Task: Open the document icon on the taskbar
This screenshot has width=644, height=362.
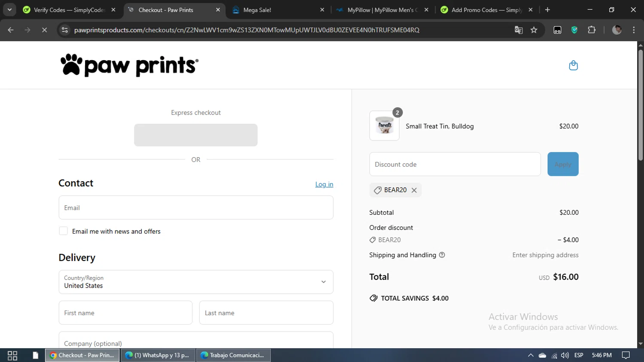Action: click(35, 355)
